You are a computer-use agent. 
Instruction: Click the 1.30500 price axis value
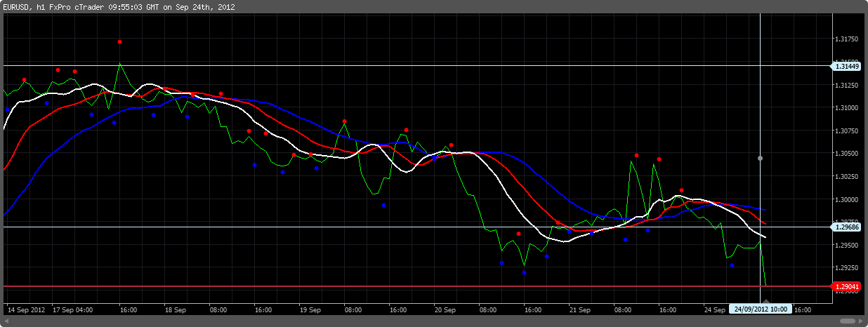click(x=848, y=154)
